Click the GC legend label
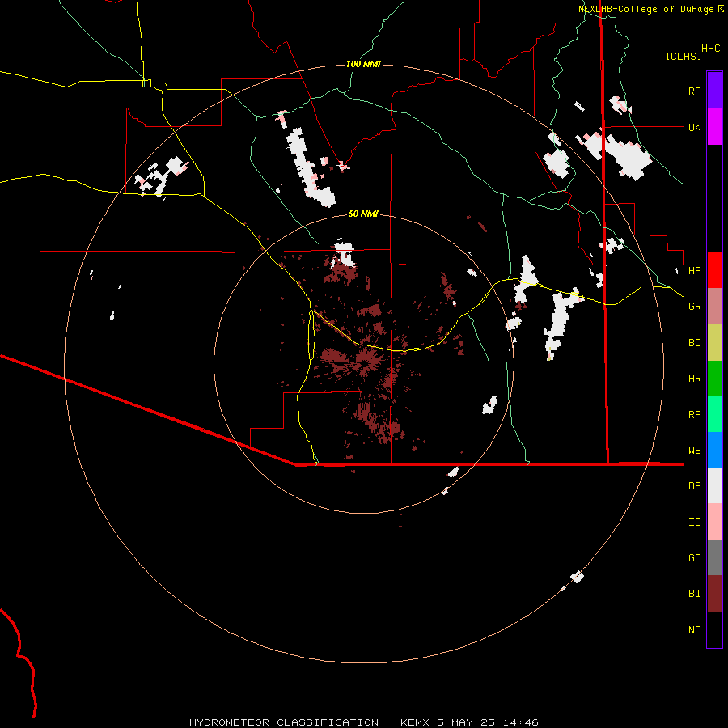Viewport: 728px width, 728px height. [694, 557]
